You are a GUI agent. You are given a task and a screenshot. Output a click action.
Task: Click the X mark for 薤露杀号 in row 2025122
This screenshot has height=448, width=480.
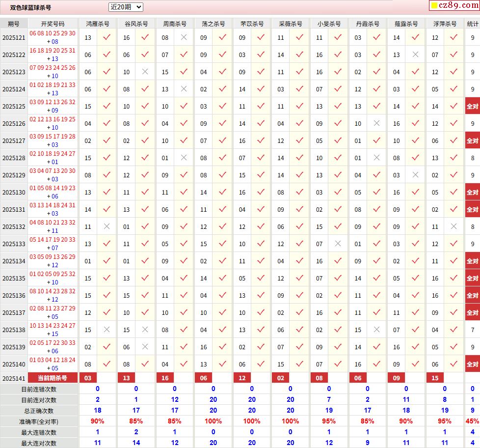click(x=415, y=55)
